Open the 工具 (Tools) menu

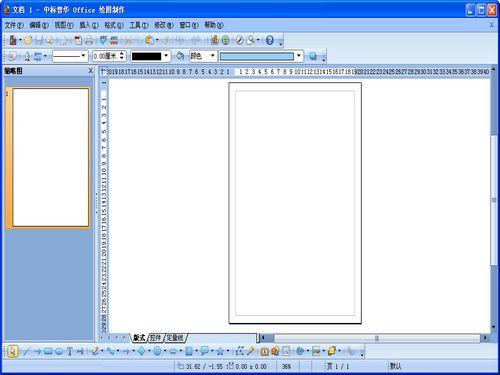[x=139, y=25]
